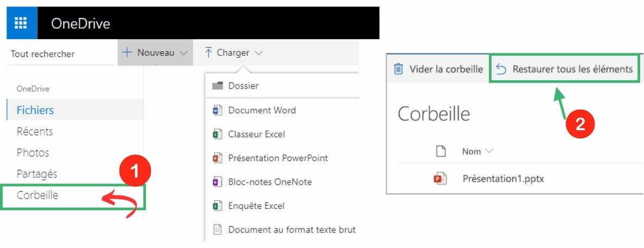Viewport: 644px width, 248px height.
Task: Click the OneDrive label above Fichiers
Action: 33,88
